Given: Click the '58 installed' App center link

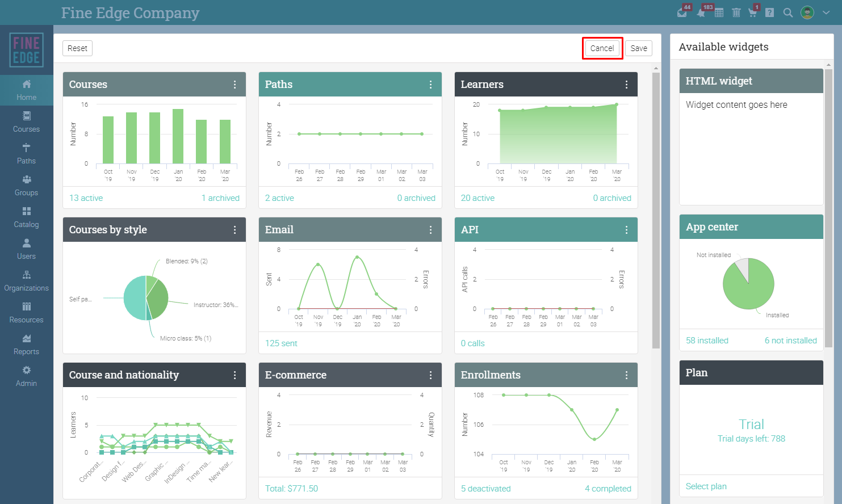Looking at the screenshot, I should tap(707, 341).
